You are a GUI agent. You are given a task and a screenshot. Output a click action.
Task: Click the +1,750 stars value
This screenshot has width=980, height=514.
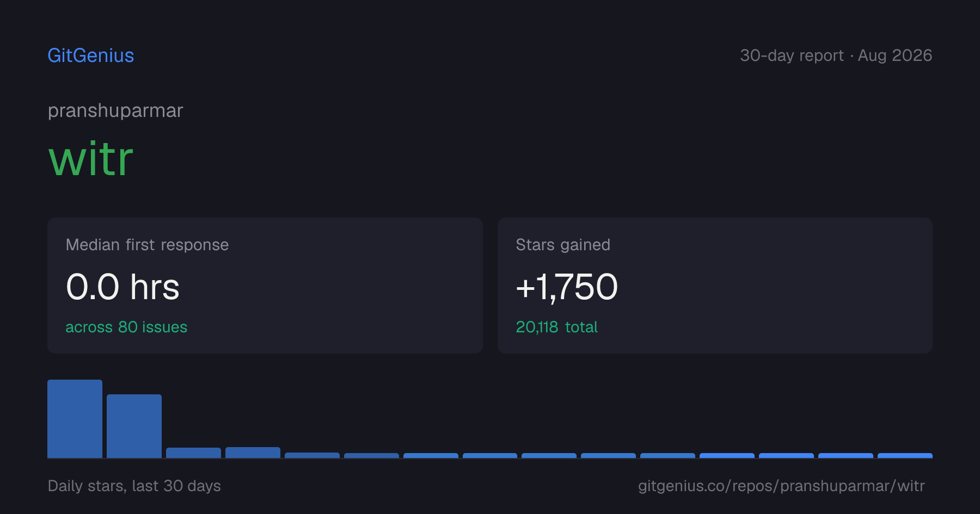point(567,287)
